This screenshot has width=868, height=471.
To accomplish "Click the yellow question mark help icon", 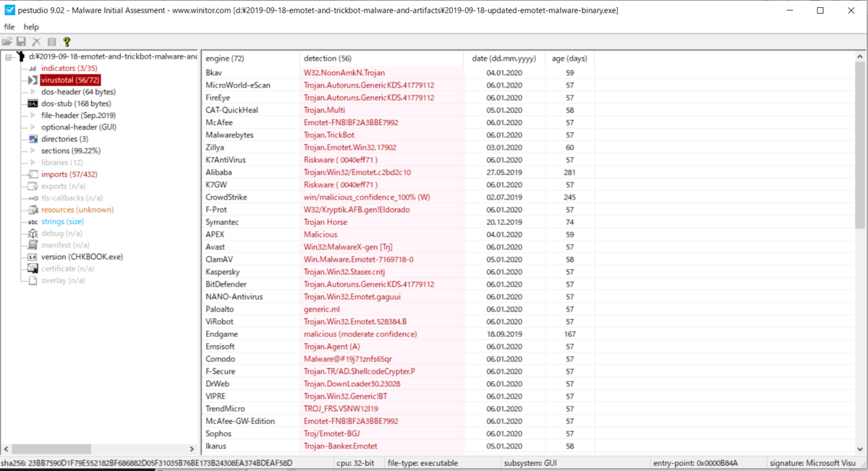I will click(67, 42).
